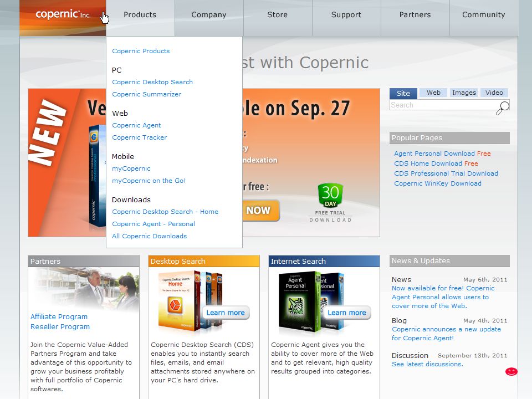Image resolution: width=532 pixels, height=399 pixels.
Task: Switch search scope to Web tab
Action: (x=433, y=93)
